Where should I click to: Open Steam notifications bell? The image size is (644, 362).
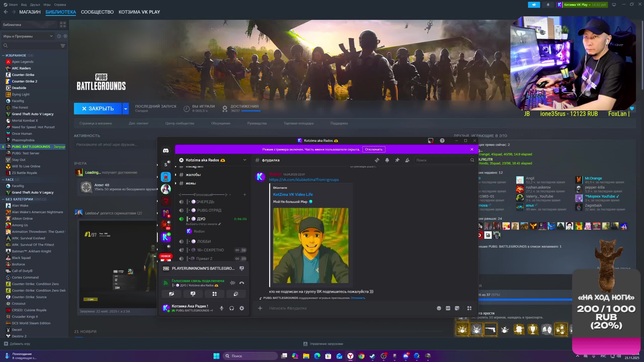[x=548, y=5]
